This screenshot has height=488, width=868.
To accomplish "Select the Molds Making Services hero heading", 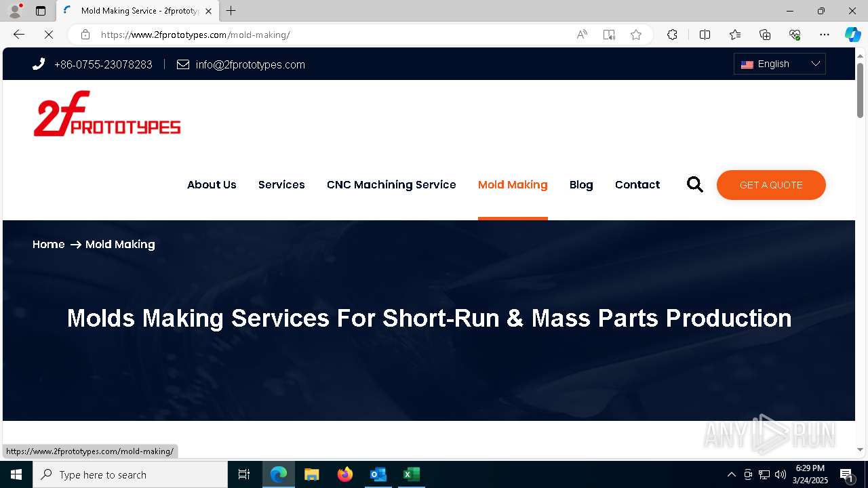I will tap(429, 318).
